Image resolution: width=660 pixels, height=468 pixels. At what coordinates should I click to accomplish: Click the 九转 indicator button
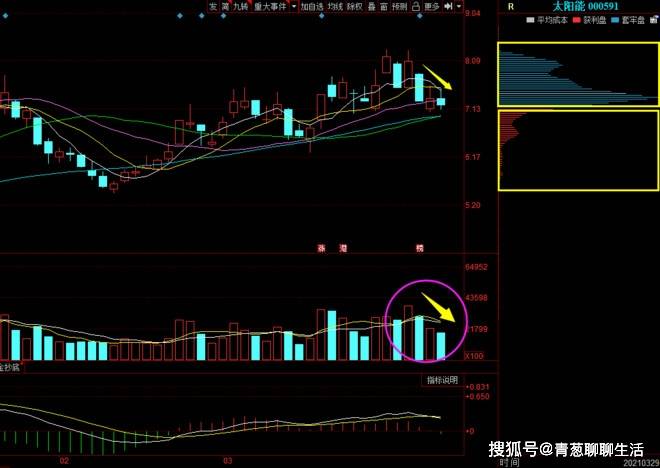[x=241, y=6]
